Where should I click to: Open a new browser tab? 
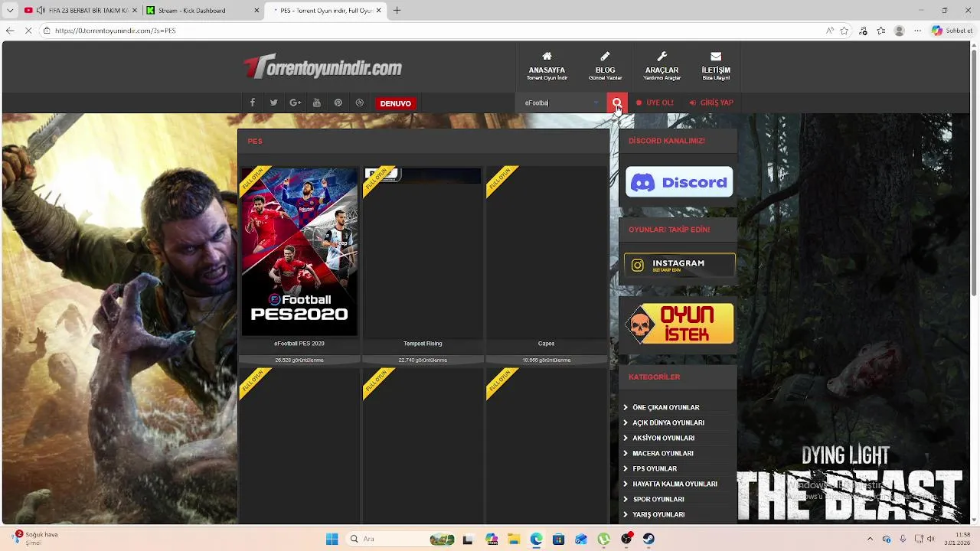click(x=397, y=11)
